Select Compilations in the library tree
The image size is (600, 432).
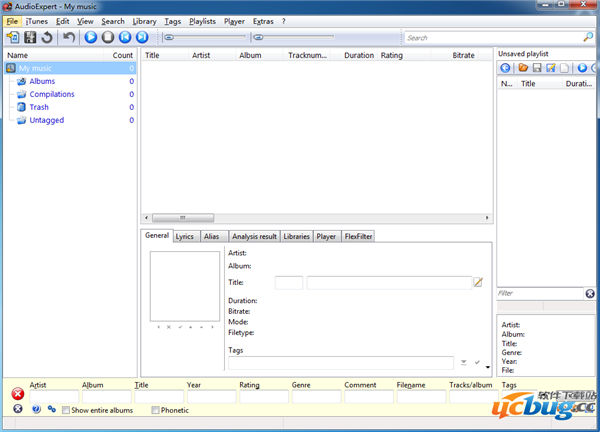tap(52, 94)
